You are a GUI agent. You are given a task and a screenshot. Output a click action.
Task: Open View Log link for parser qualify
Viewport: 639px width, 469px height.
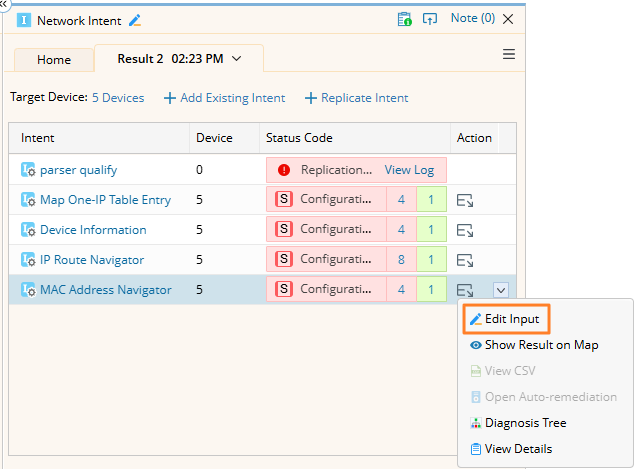point(409,170)
